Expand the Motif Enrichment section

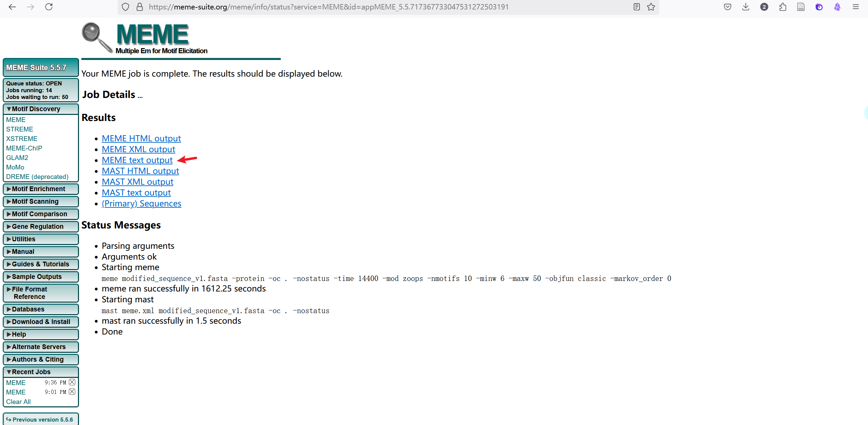(x=38, y=189)
